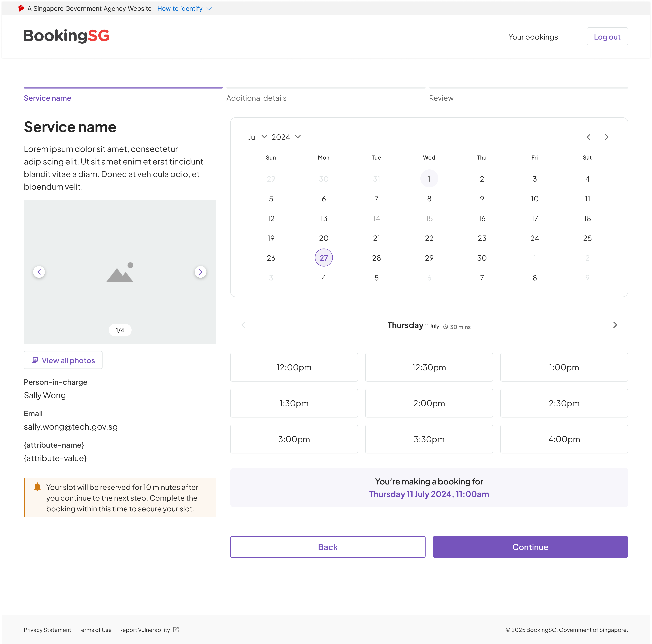This screenshot has height=644, width=652.
Task: Go to previous month in calendar
Action: coord(589,137)
